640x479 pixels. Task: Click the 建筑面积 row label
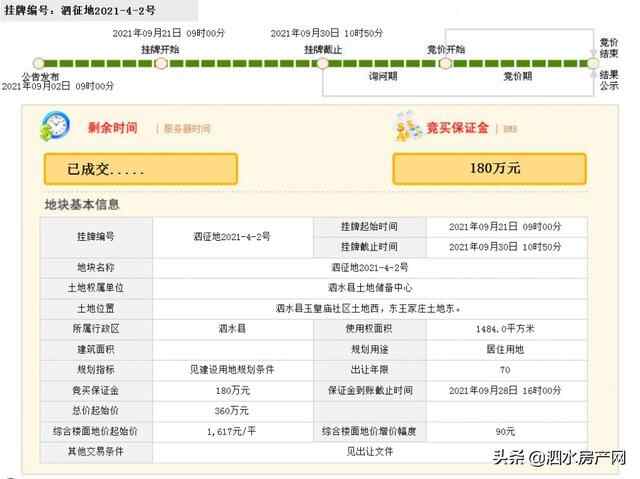tap(96, 349)
